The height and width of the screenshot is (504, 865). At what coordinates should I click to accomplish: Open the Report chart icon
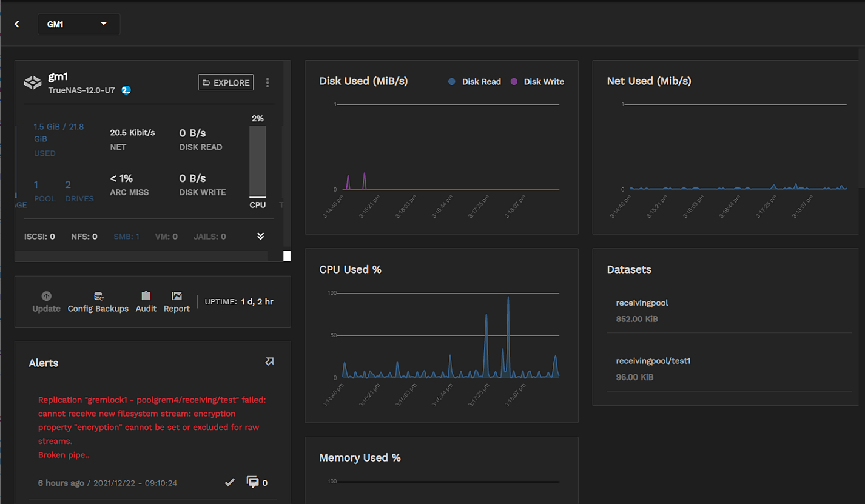tap(177, 296)
